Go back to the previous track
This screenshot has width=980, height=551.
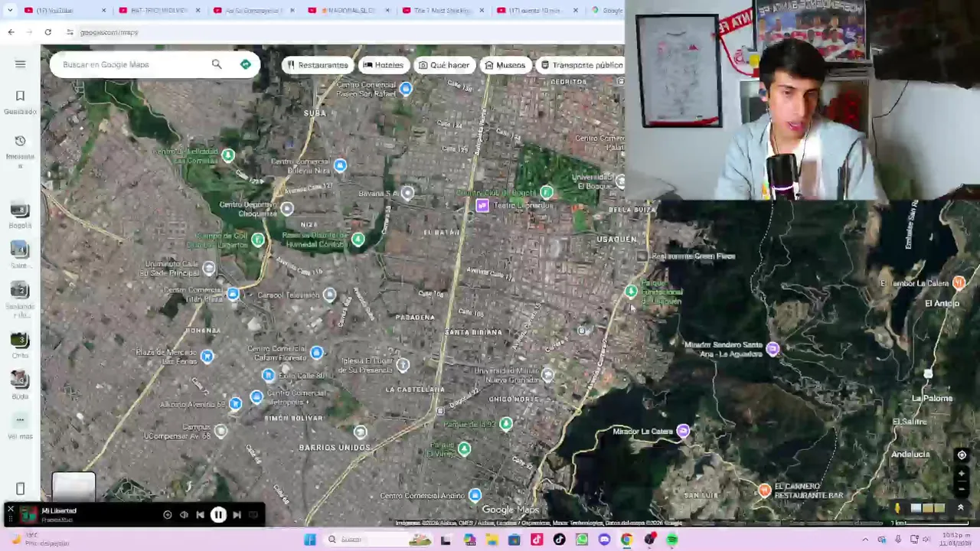(x=200, y=515)
